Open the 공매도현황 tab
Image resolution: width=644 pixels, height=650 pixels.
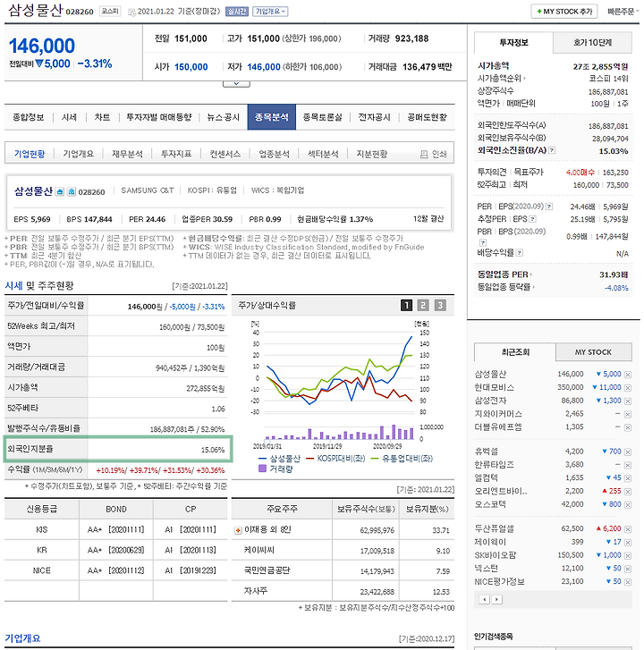(x=427, y=117)
